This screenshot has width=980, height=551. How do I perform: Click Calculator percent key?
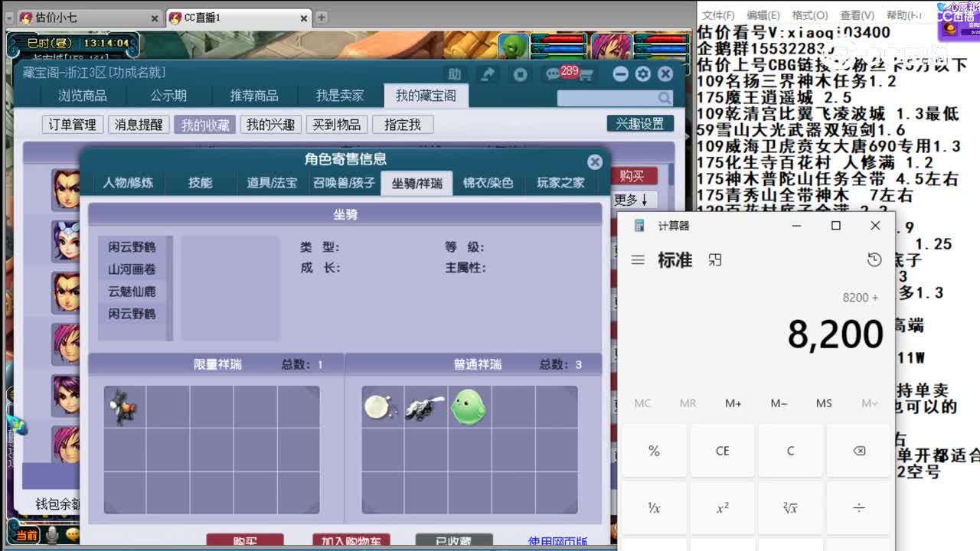[654, 451]
